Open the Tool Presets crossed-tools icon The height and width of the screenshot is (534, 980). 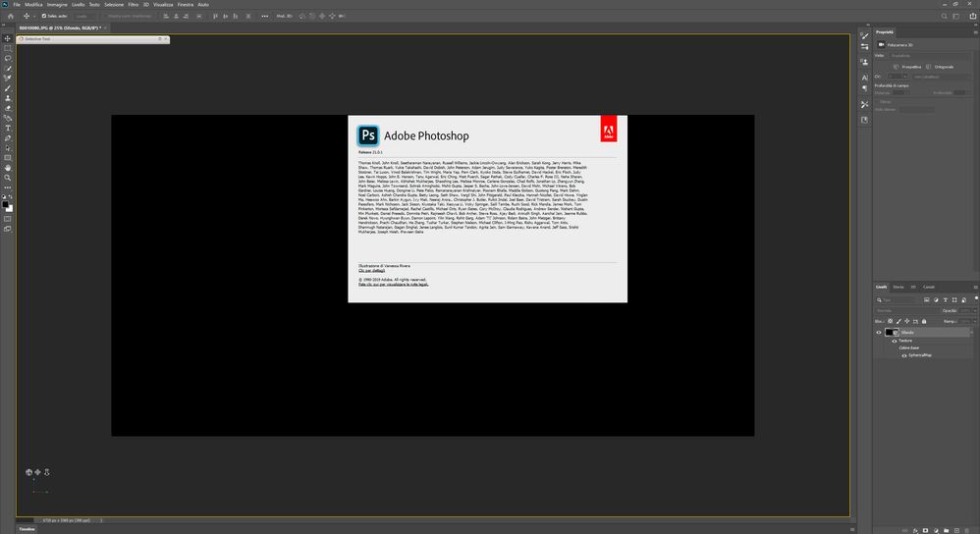[x=864, y=104]
